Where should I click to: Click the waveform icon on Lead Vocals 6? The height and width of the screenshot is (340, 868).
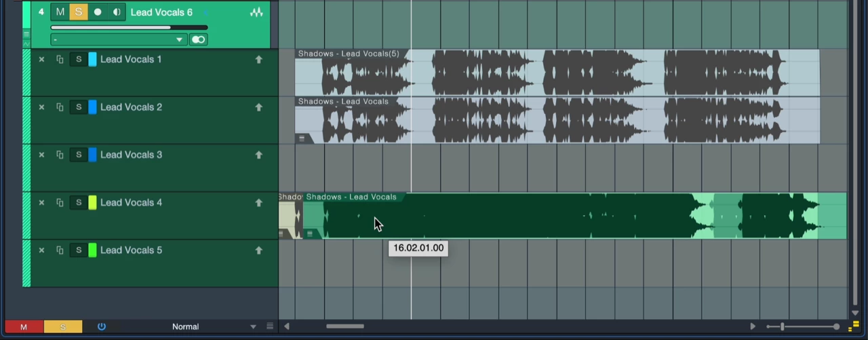tap(256, 12)
